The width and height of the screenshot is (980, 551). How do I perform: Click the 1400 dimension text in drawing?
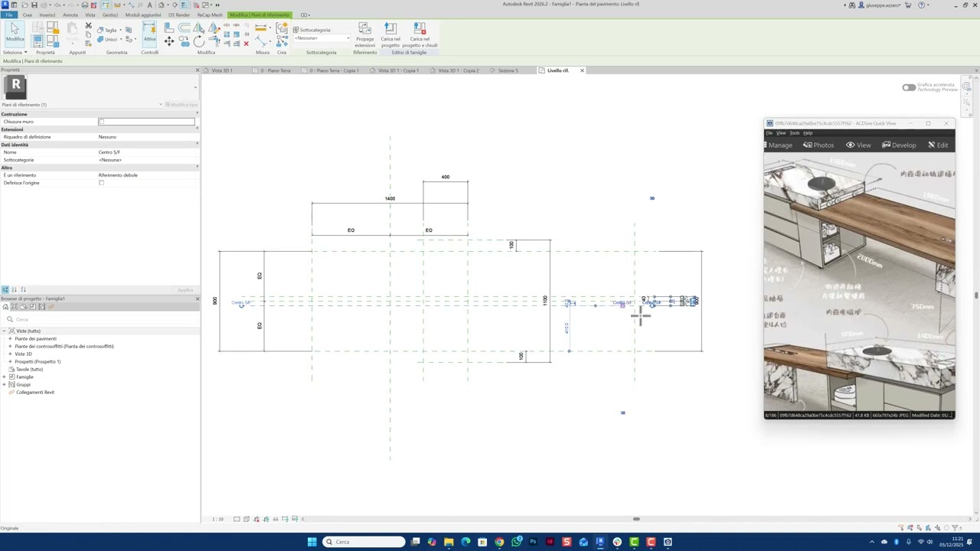coord(390,199)
